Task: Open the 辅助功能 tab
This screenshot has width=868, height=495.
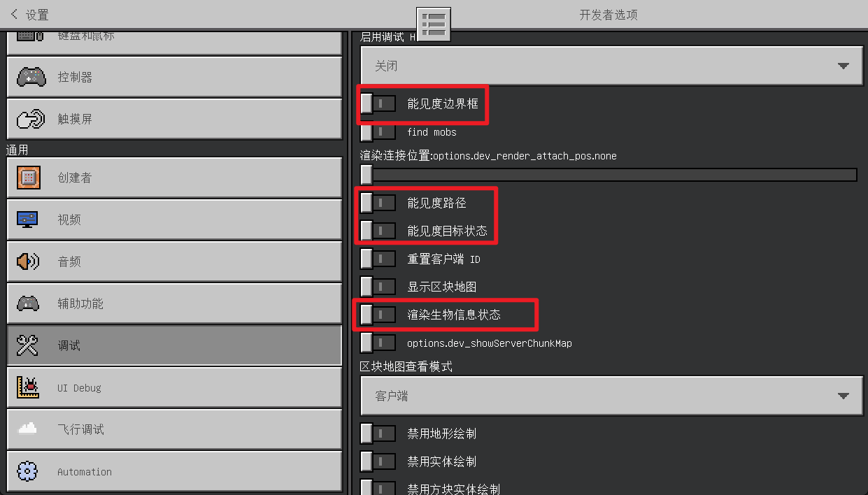Action: pyautogui.click(x=174, y=303)
